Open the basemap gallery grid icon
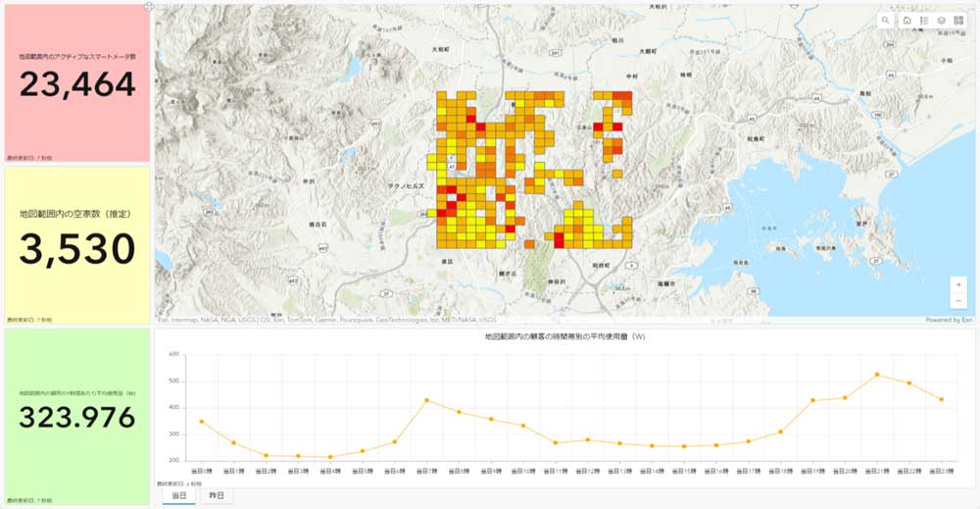980x509 pixels. [958, 20]
